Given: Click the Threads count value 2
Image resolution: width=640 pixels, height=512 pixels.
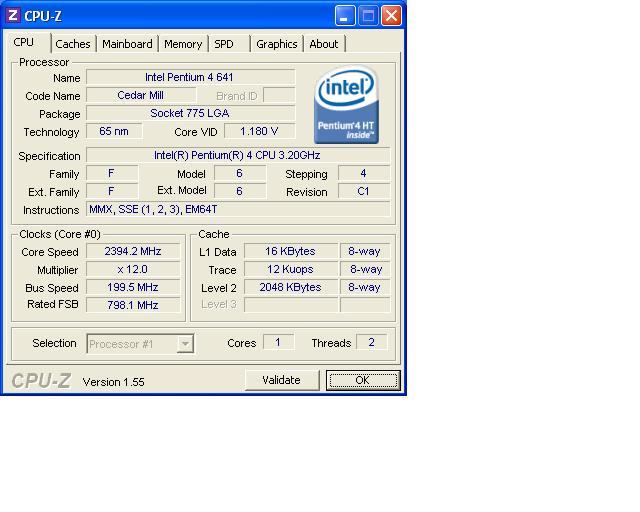Looking at the screenshot, I should pyautogui.click(x=371, y=342).
